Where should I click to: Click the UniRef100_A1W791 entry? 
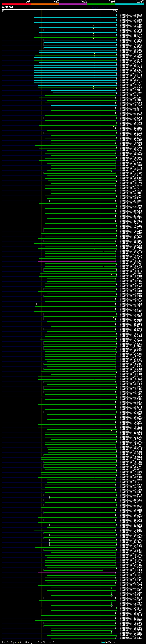[131, 623]
